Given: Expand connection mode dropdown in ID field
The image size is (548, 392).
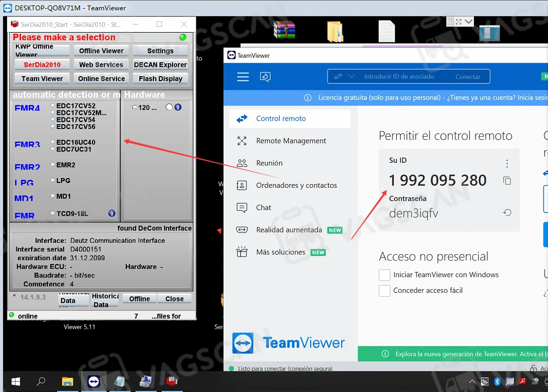Looking at the screenshot, I should tap(352, 77).
